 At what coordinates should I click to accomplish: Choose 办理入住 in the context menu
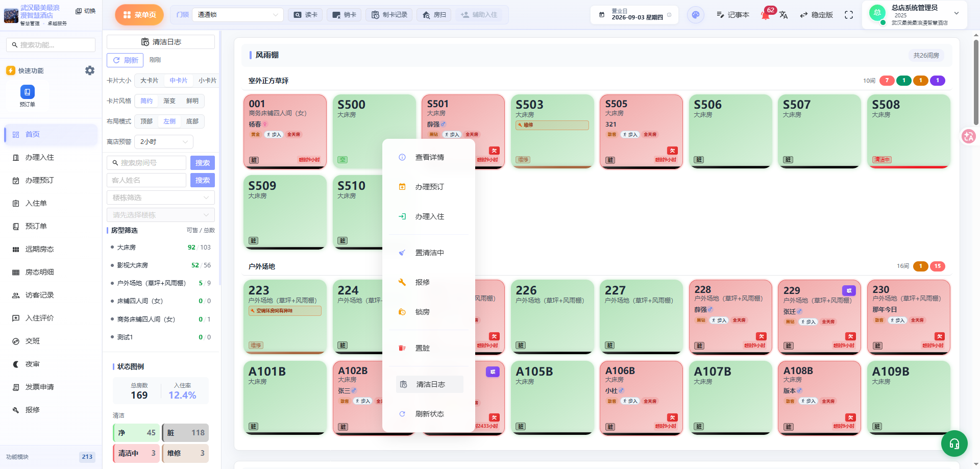pos(429,216)
